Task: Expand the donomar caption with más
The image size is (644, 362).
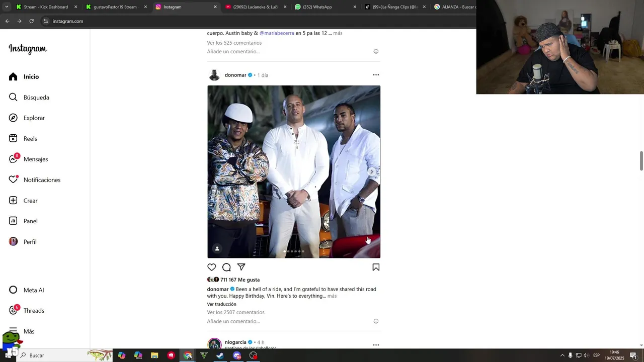Action: pyautogui.click(x=332, y=296)
